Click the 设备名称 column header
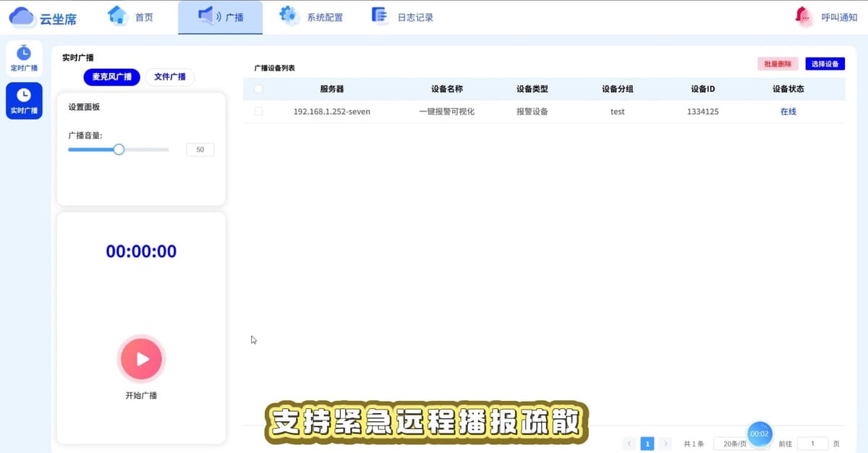Viewport: 868px width, 453px height. pyautogui.click(x=447, y=89)
